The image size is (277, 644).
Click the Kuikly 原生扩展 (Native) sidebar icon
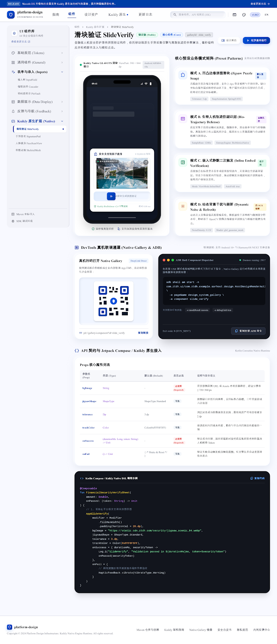(x=13, y=121)
